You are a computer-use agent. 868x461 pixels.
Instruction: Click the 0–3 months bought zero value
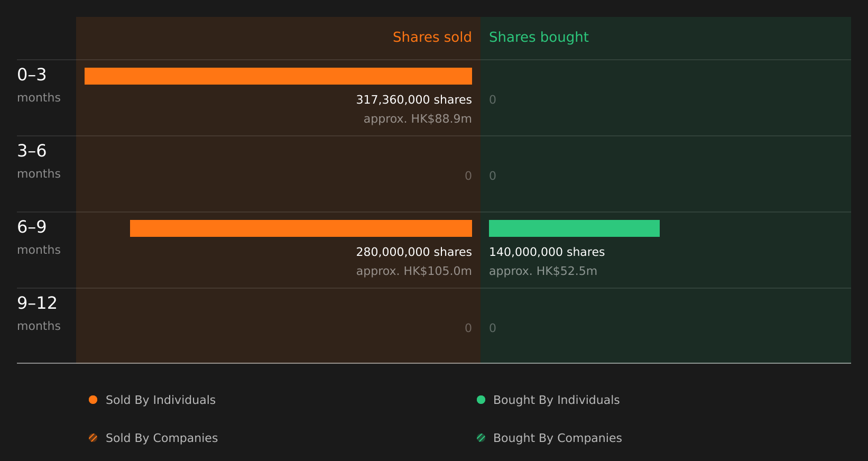pos(493,100)
